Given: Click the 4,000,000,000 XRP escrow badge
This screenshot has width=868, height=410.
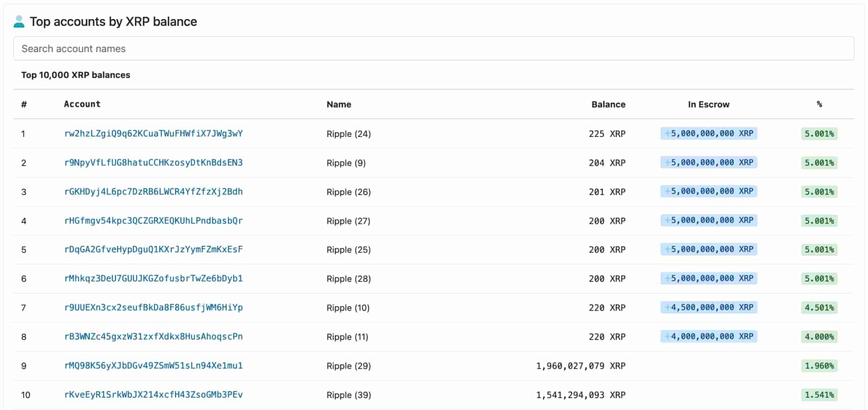Looking at the screenshot, I should (709, 336).
